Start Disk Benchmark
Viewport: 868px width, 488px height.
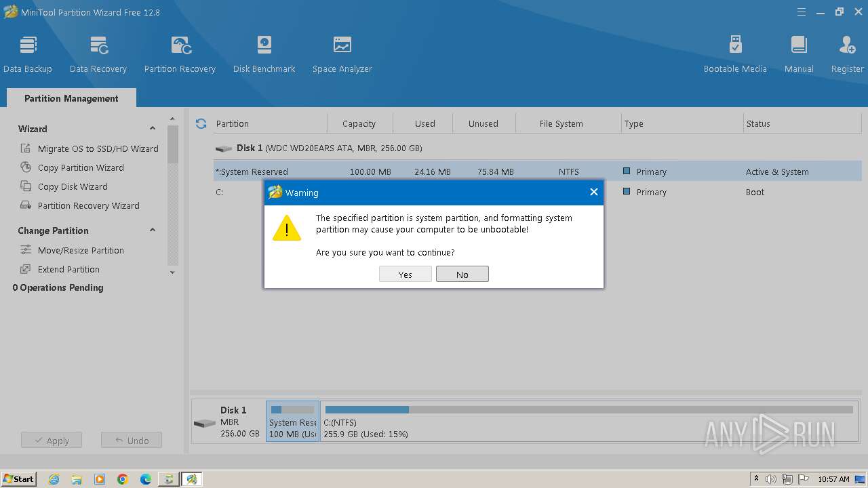pos(264,54)
